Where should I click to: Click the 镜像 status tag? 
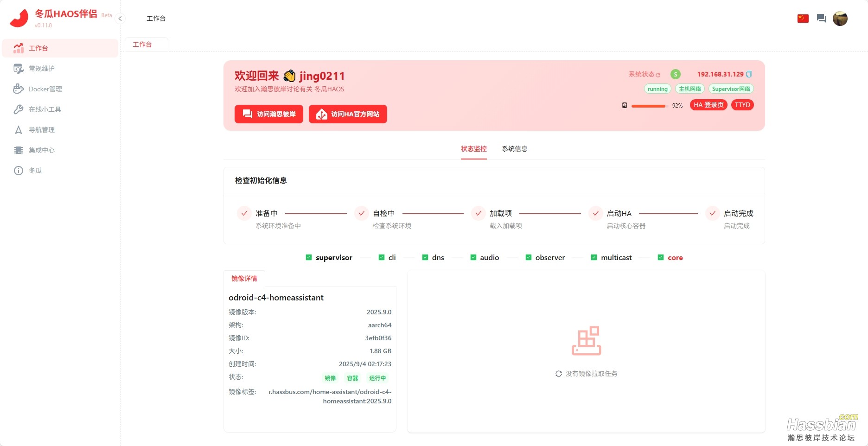point(330,378)
